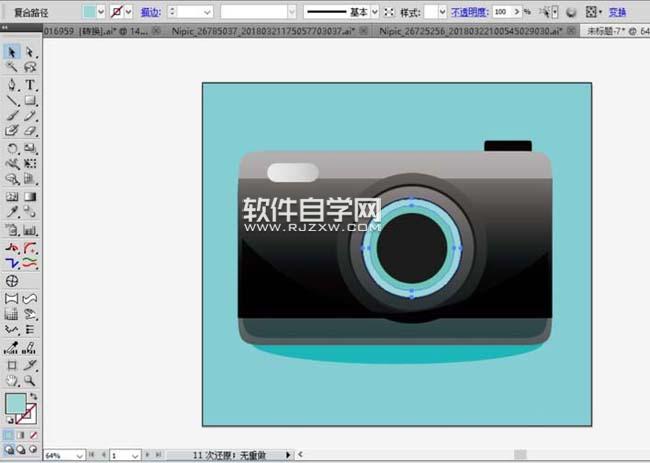The height and width of the screenshot is (463, 650).
Task: Select the Lasso tool
Action: coord(29,67)
